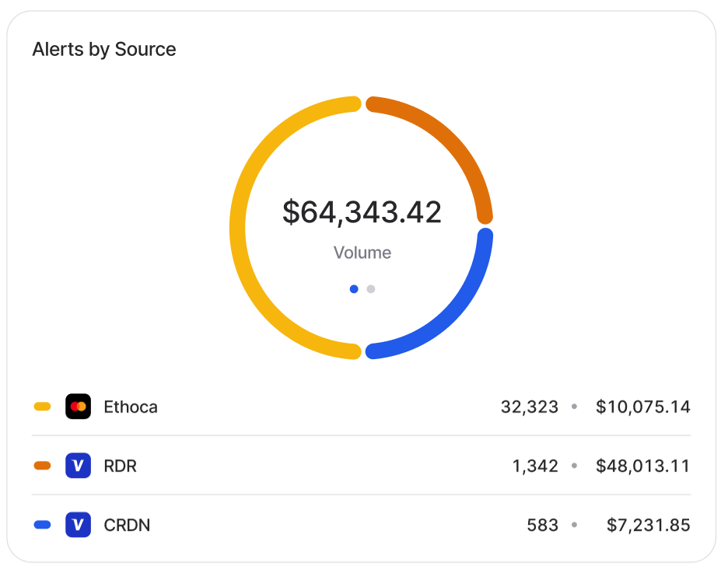Click the Visa icon next to RDR
This screenshot has height=569, width=728.
click(x=78, y=466)
